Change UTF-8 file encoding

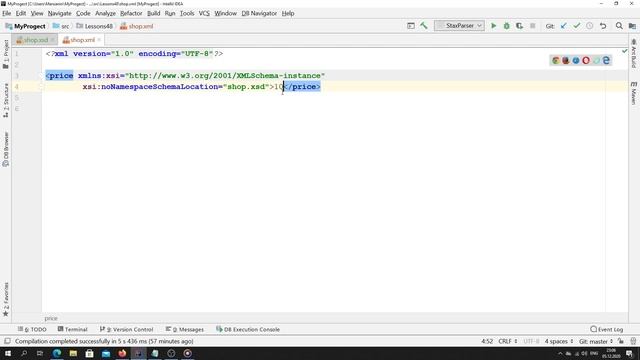[x=531, y=341]
